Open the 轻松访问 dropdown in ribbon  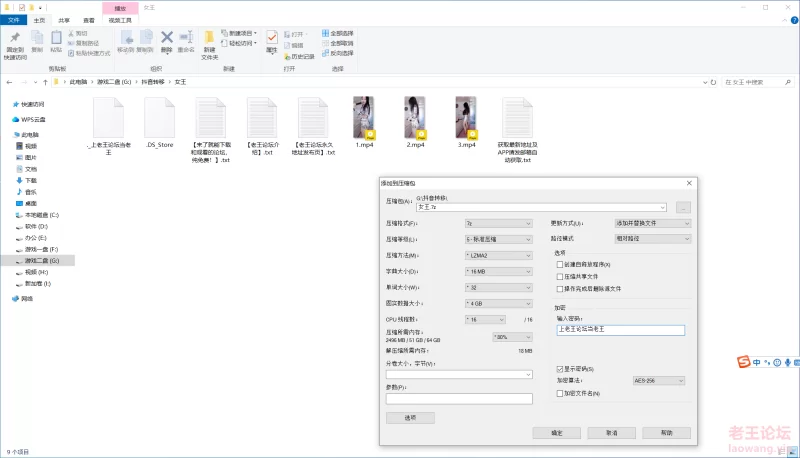239,43
